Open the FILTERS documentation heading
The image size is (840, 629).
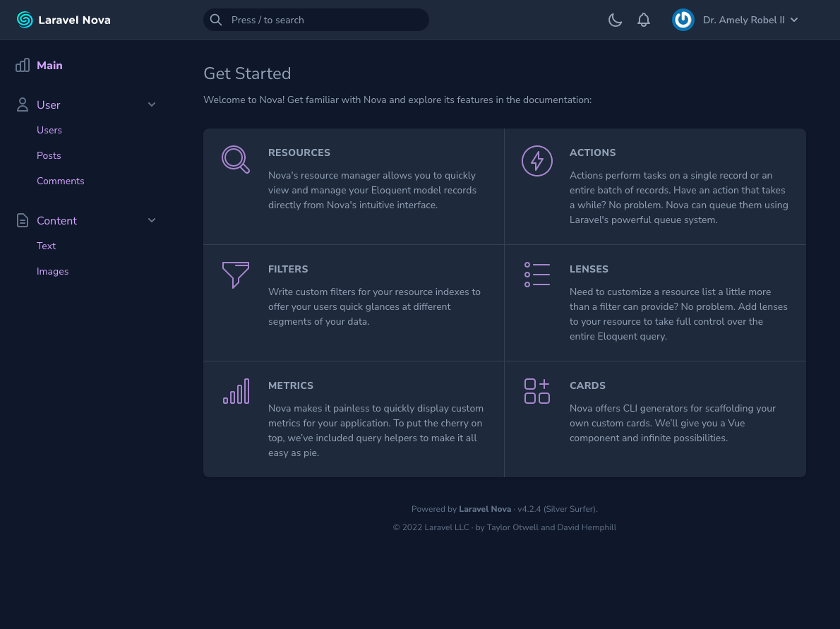pyautogui.click(x=288, y=269)
